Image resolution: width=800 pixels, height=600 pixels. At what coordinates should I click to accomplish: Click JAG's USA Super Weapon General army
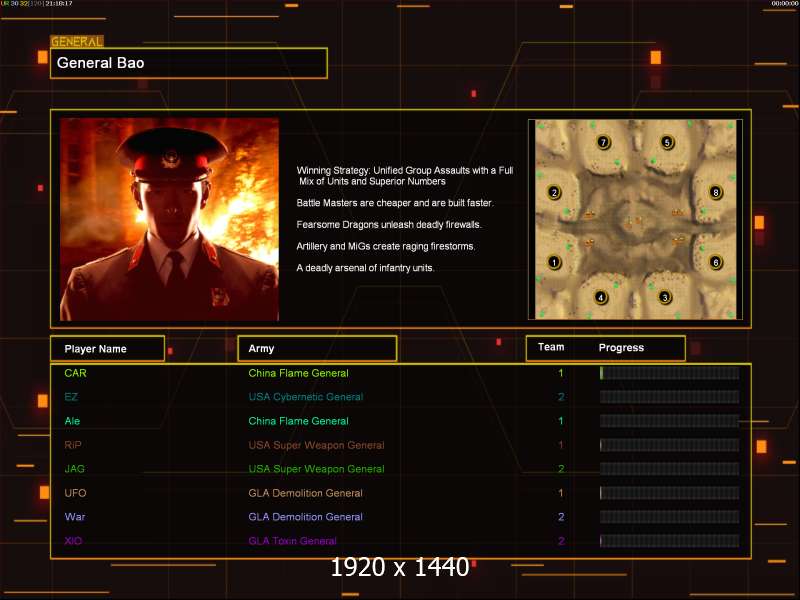[316, 469]
